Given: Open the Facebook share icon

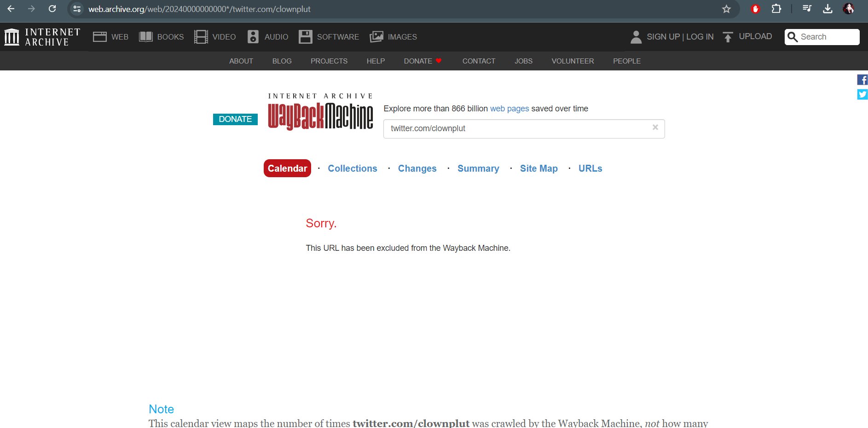Looking at the screenshot, I should pyautogui.click(x=862, y=80).
